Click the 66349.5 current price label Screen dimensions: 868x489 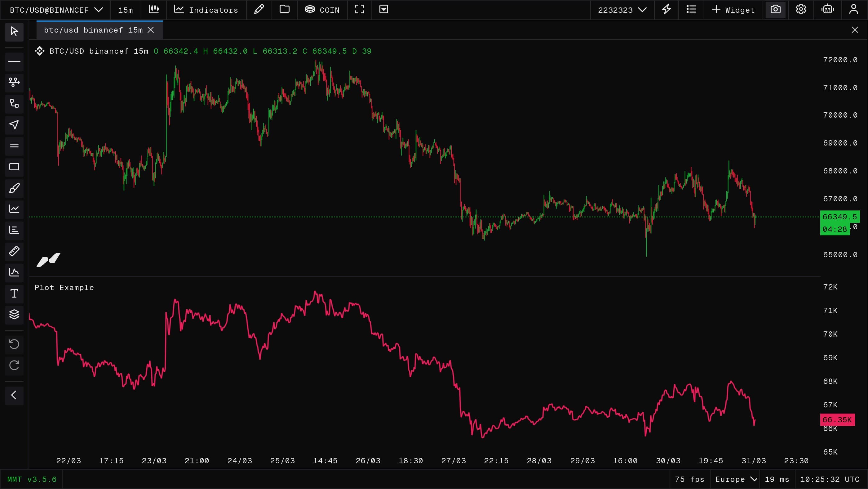click(839, 217)
